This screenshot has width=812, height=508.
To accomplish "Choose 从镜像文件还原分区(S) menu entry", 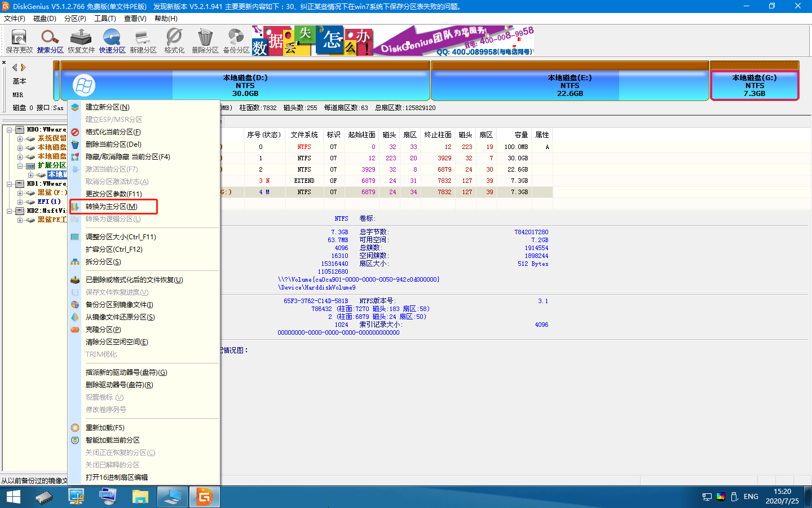I will [144, 317].
